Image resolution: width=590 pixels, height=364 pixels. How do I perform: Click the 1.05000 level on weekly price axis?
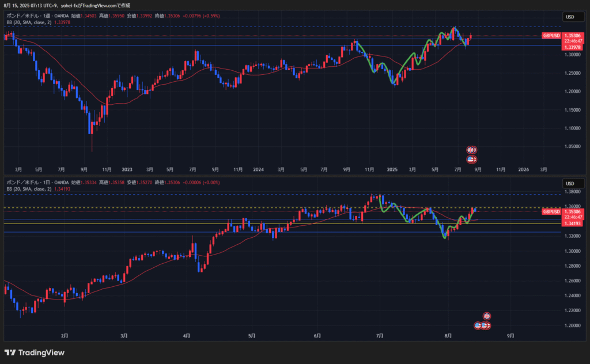click(572, 147)
